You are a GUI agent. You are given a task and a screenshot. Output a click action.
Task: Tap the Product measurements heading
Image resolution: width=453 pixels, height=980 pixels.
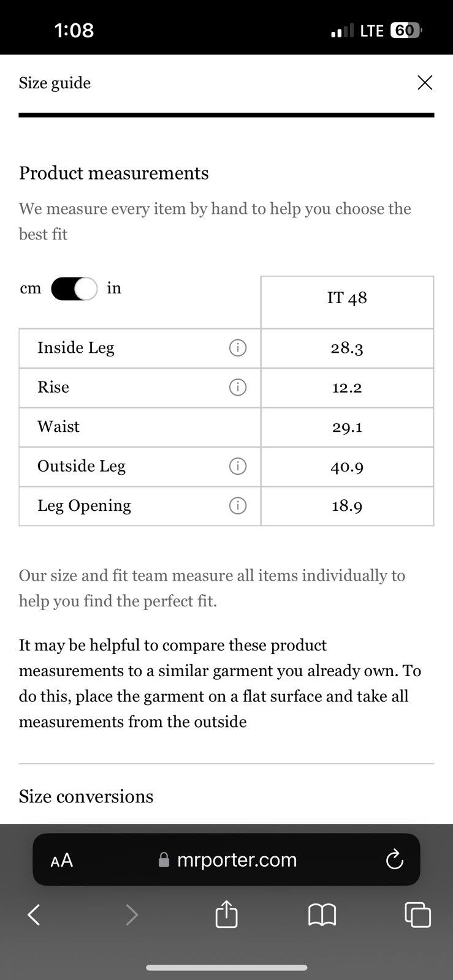(114, 173)
